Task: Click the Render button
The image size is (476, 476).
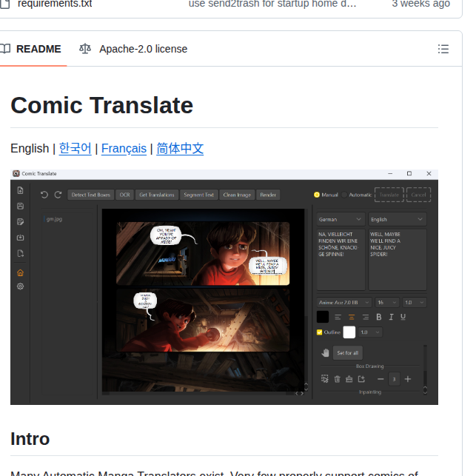Action: [268, 195]
